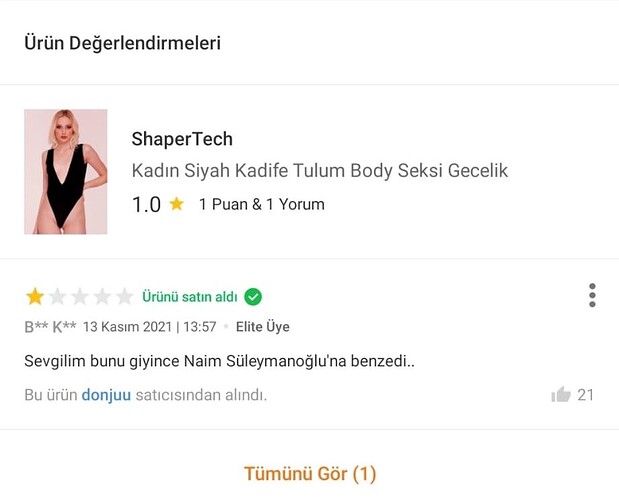Screen dimensions: 619x499
Task: Click the third gray review star
Action: click(x=79, y=297)
